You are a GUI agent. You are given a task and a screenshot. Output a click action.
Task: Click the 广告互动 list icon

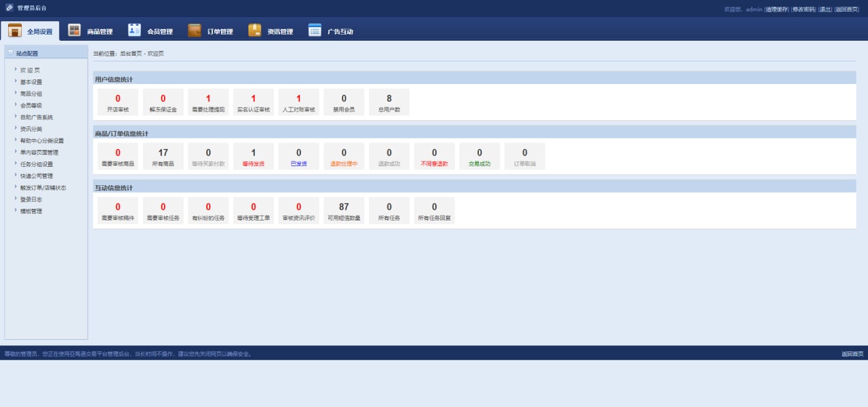coord(315,31)
